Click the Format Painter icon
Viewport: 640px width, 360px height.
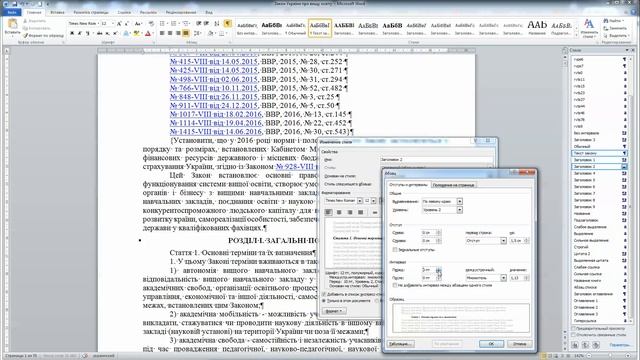[25, 36]
